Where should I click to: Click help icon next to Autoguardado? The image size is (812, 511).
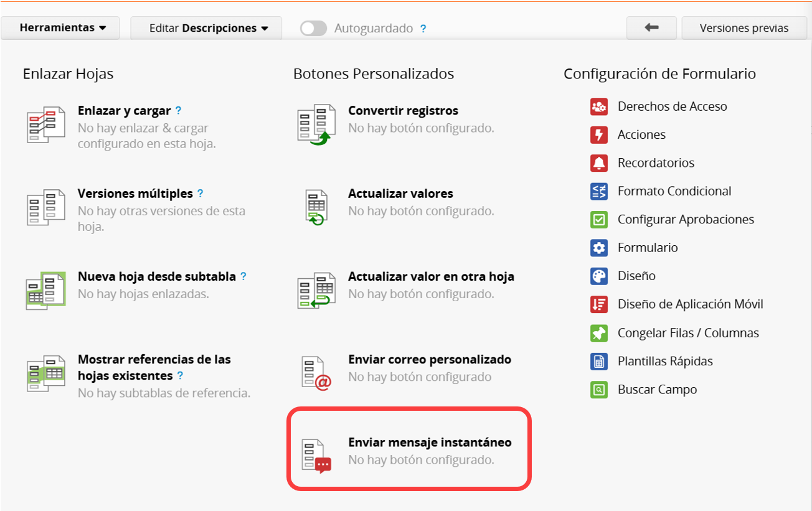pos(423,29)
